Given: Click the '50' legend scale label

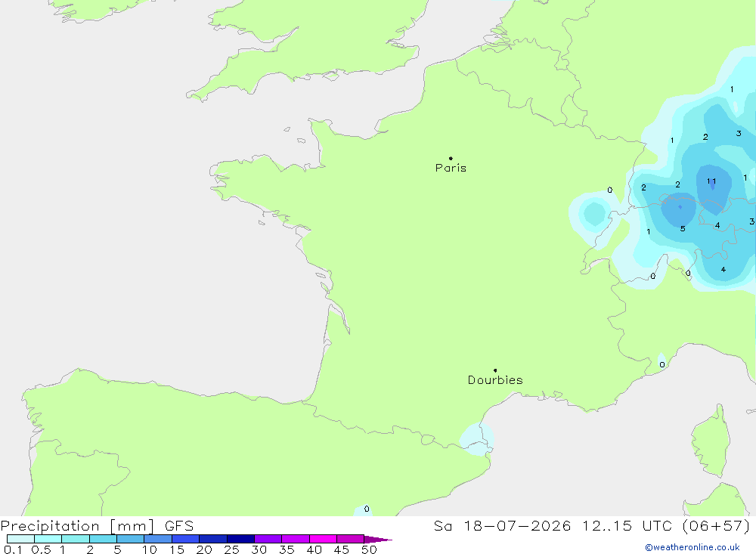Looking at the screenshot, I should click(369, 549).
